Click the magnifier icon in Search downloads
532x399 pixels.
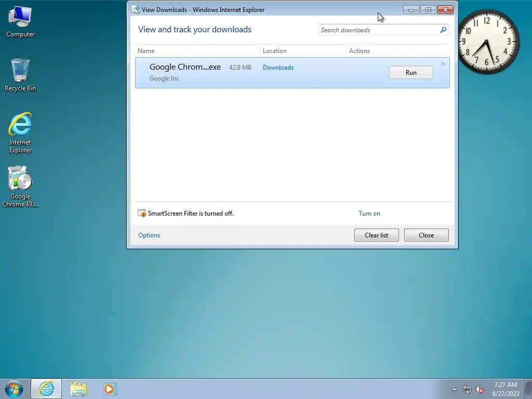pyautogui.click(x=443, y=30)
